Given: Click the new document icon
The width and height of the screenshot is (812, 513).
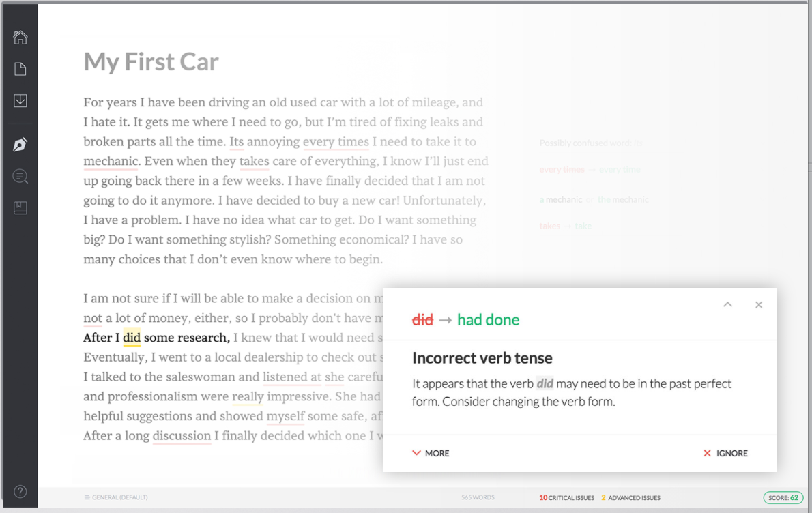Looking at the screenshot, I should (20, 69).
